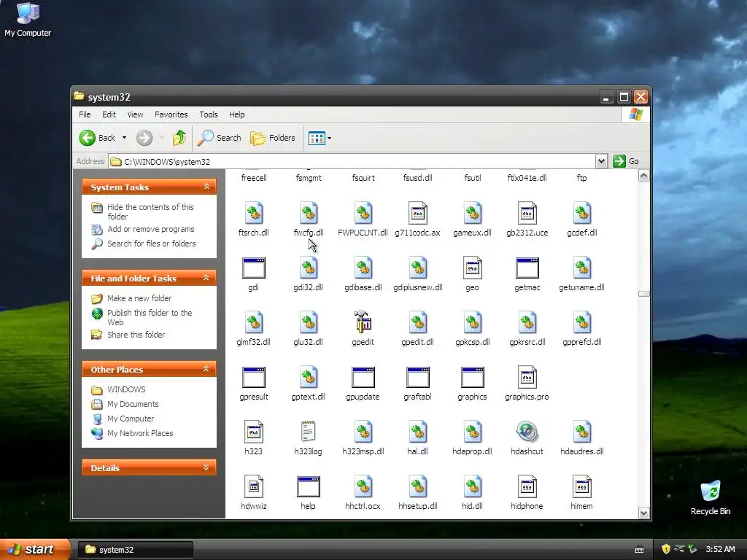Select the gdi32.dll file icon
The image size is (747, 560).
pyautogui.click(x=309, y=268)
